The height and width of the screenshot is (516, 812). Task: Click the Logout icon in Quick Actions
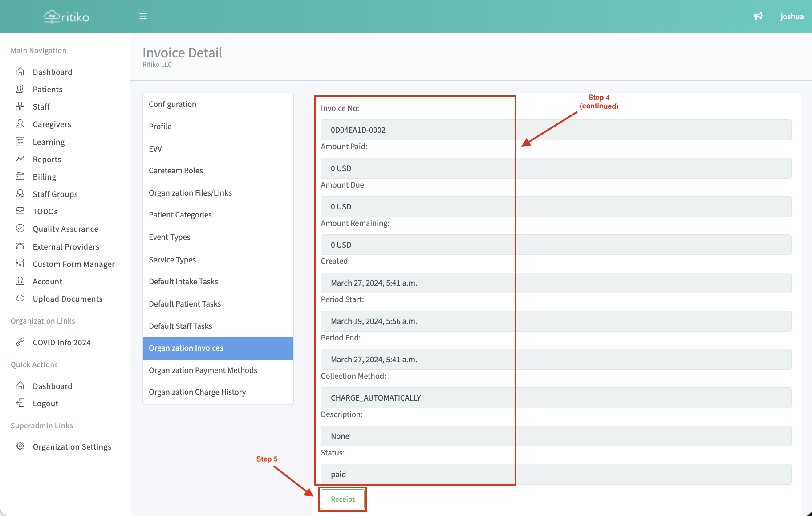click(x=20, y=403)
